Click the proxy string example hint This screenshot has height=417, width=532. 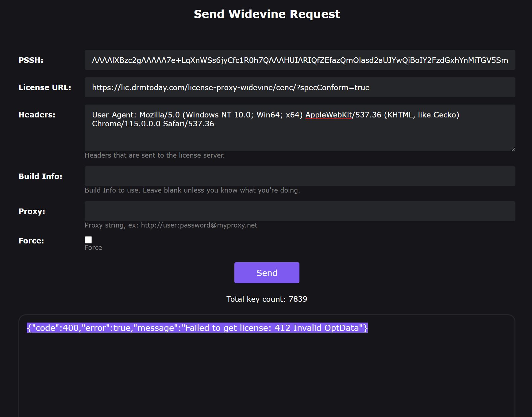pyautogui.click(x=171, y=225)
